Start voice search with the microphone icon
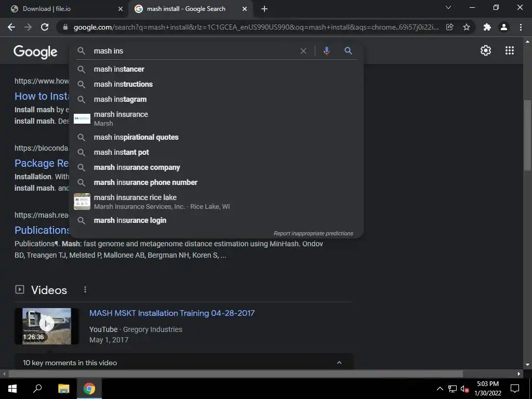532x399 pixels. pyautogui.click(x=326, y=51)
